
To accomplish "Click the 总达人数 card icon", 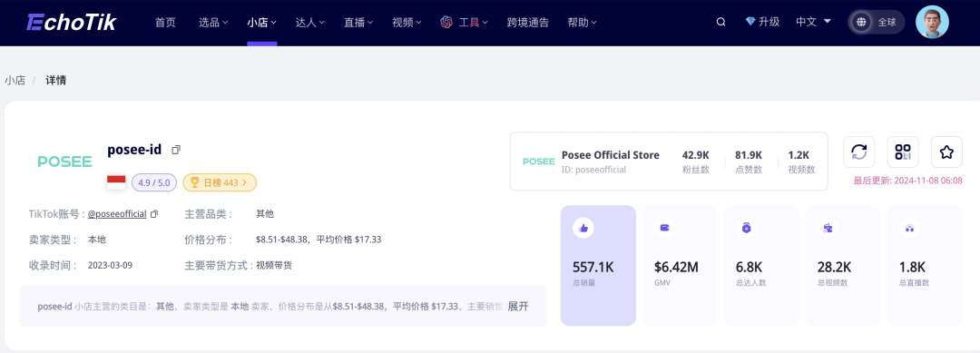I will pyautogui.click(x=746, y=229).
